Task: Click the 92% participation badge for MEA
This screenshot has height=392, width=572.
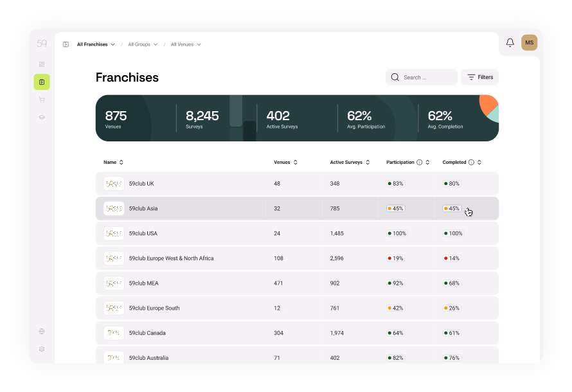Action: [395, 283]
